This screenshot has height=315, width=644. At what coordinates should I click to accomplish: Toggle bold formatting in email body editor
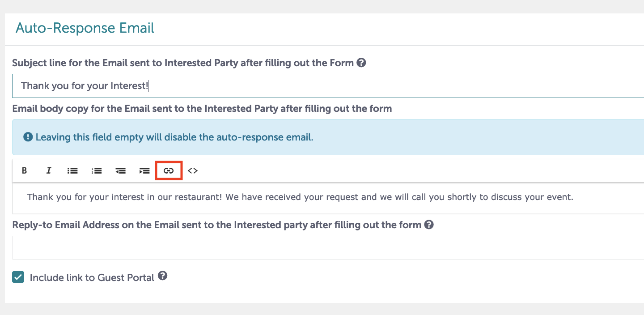(25, 170)
